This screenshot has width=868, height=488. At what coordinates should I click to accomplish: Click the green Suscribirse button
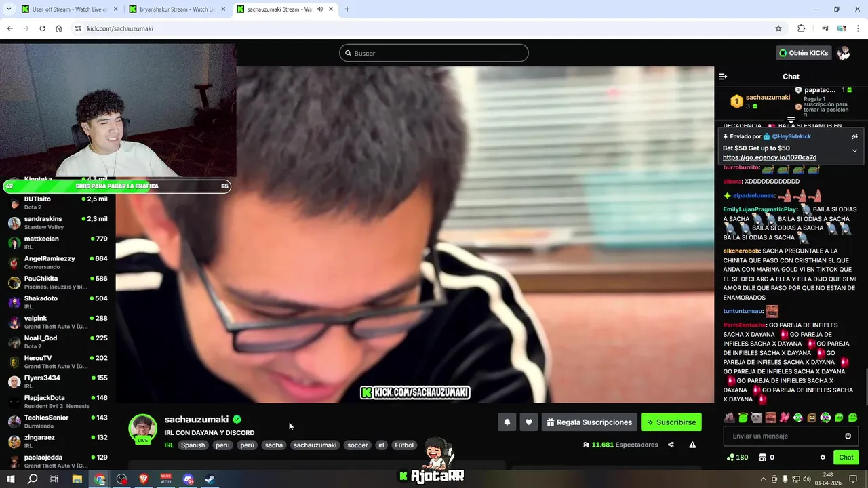click(671, 422)
